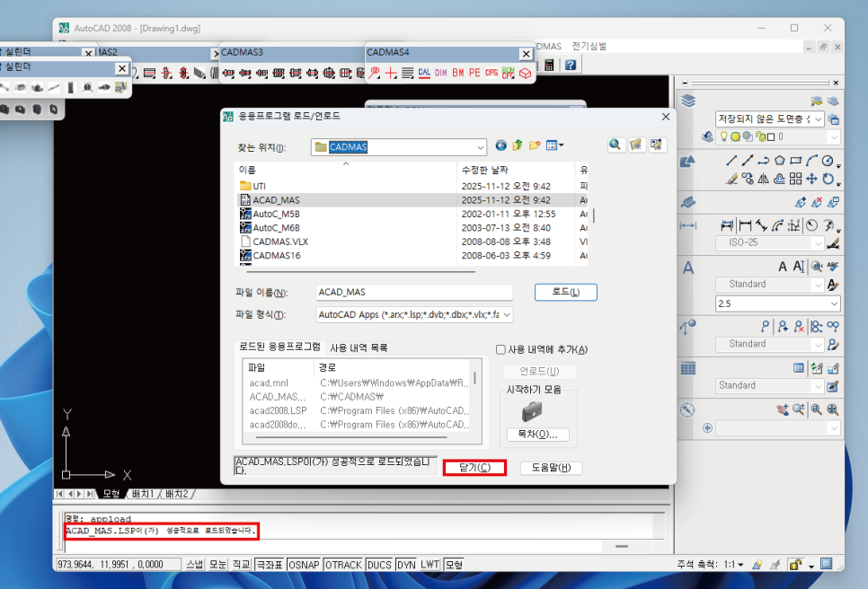Click the up one level folder icon
This screenshot has width=868, height=589.
[518, 145]
